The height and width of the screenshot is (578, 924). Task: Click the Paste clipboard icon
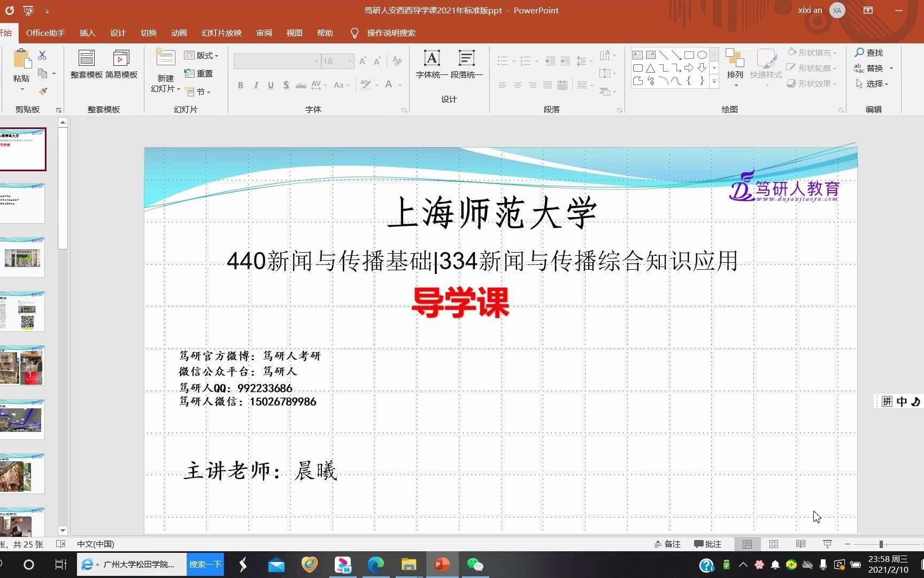click(x=21, y=59)
